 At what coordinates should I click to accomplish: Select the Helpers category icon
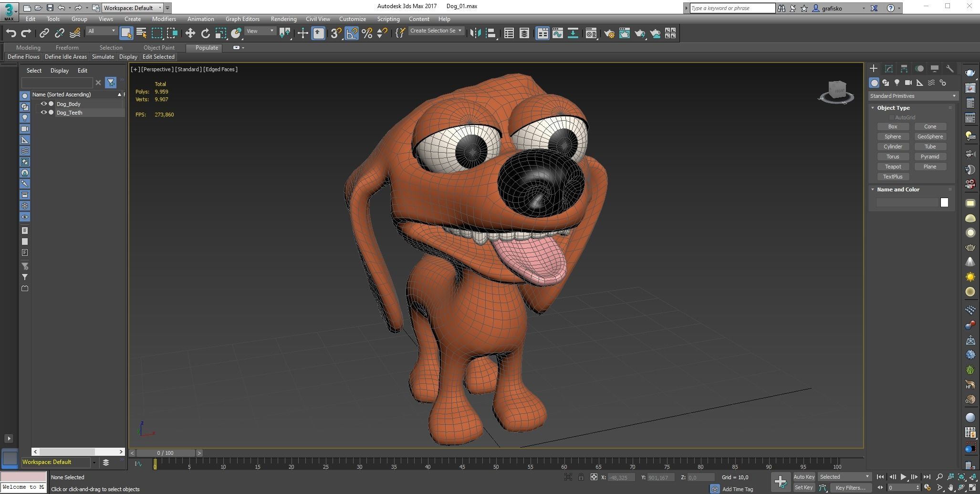point(920,83)
